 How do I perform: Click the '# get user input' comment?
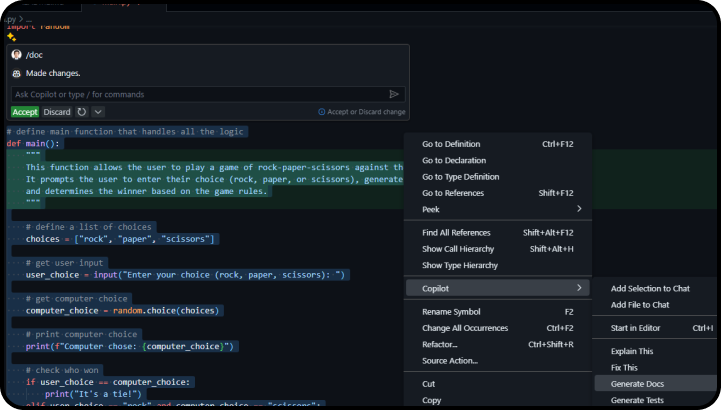[64, 263]
